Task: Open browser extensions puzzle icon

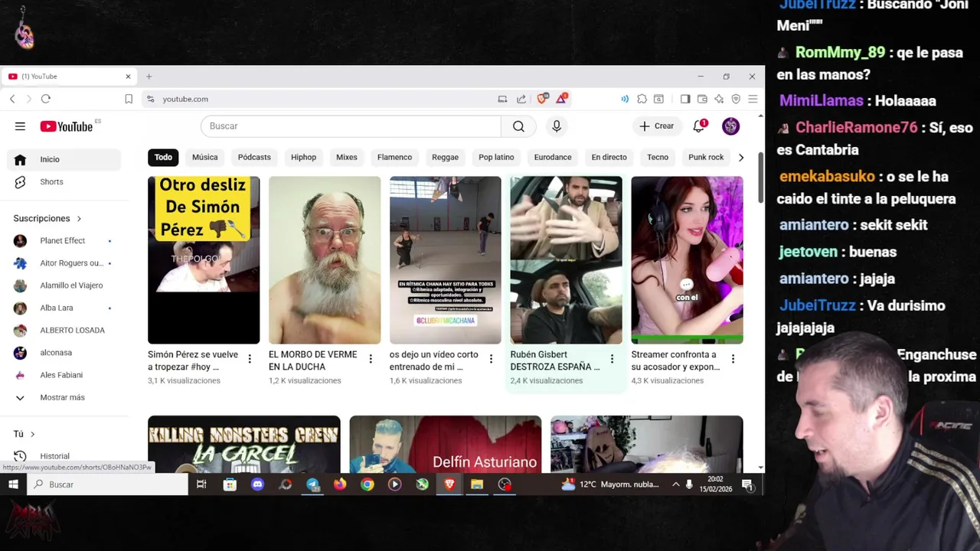Action: [x=642, y=99]
